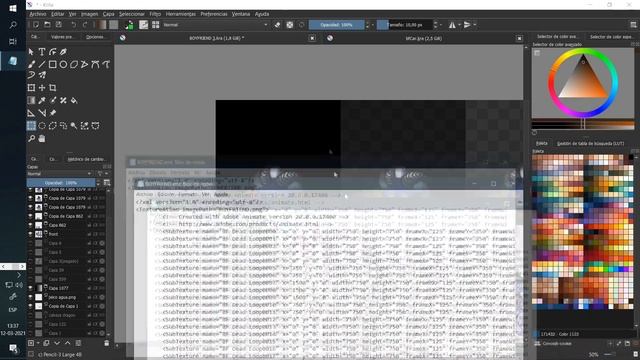
Task: Open the Ventana menu
Action: pos(241,14)
